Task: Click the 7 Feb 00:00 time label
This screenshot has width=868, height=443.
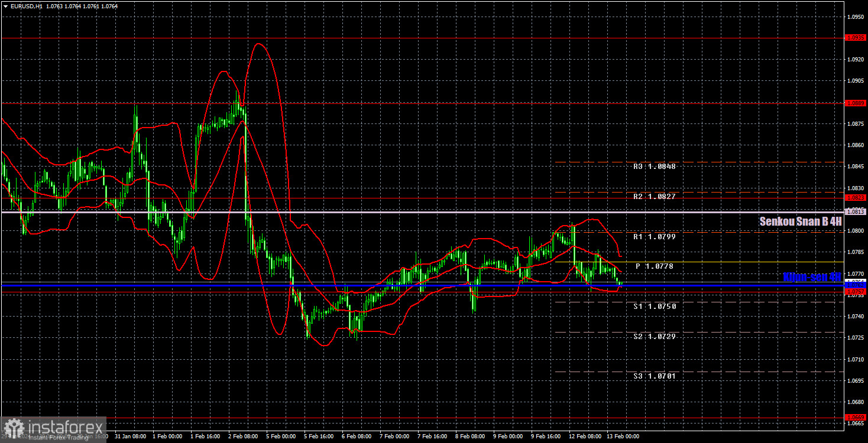Action: [x=393, y=437]
